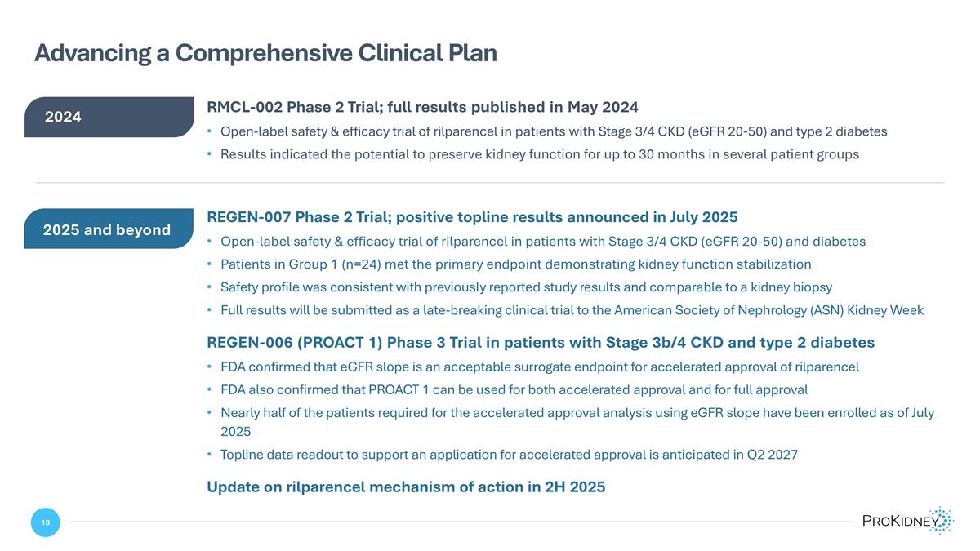This screenshot has height=551, width=980.
Task: Click the ProKidney wordmark text
Action: coord(895,522)
